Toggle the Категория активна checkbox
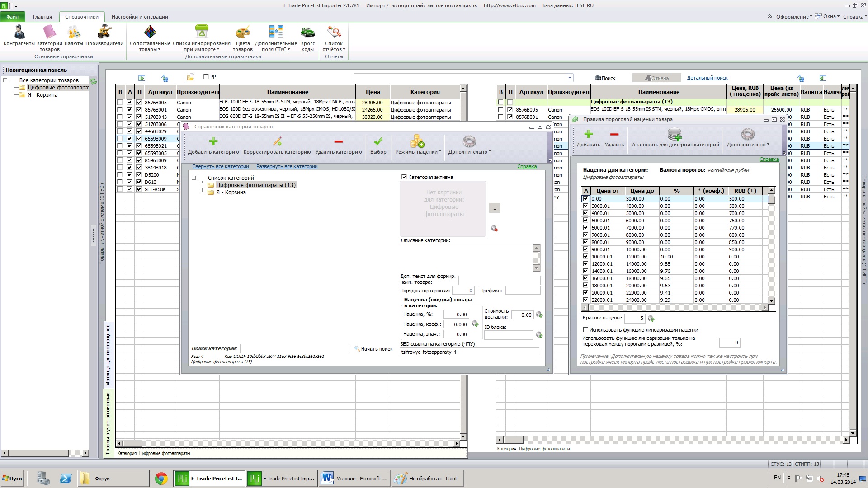Viewport: 868px width, 488px height. tap(404, 177)
